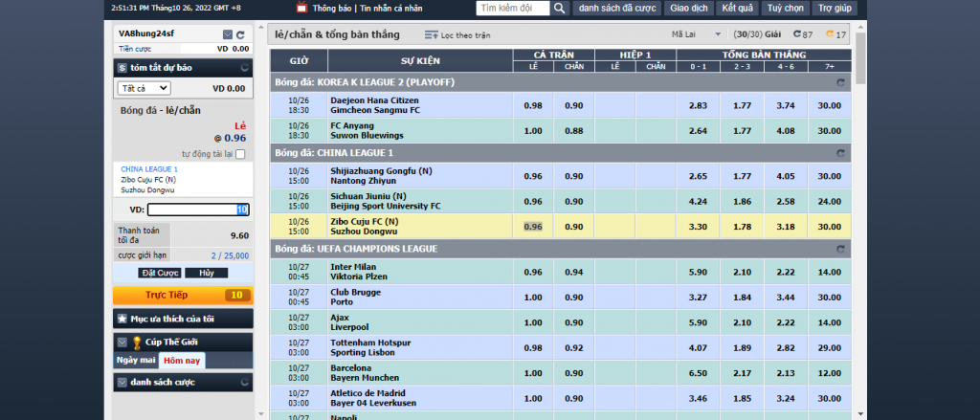
Task: Click the Tìm kiếm đội search field
Action: (513, 8)
